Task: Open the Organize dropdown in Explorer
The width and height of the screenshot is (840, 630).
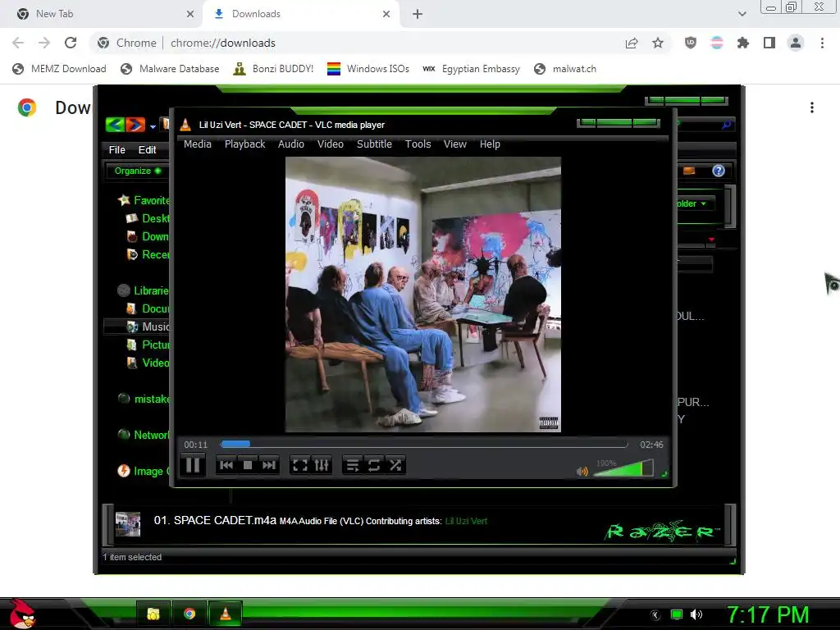Action: point(138,171)
